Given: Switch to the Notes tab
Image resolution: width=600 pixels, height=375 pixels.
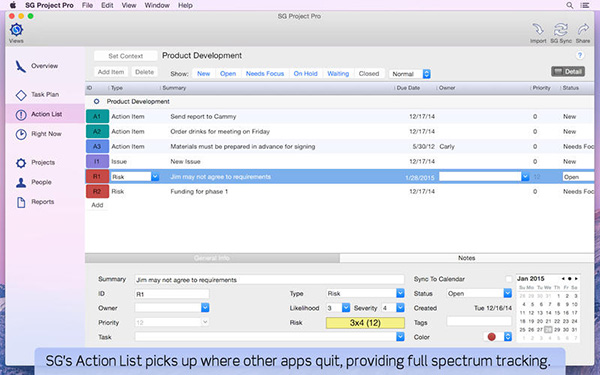Looking at the screenshot, I should click(x=466, y=258).
